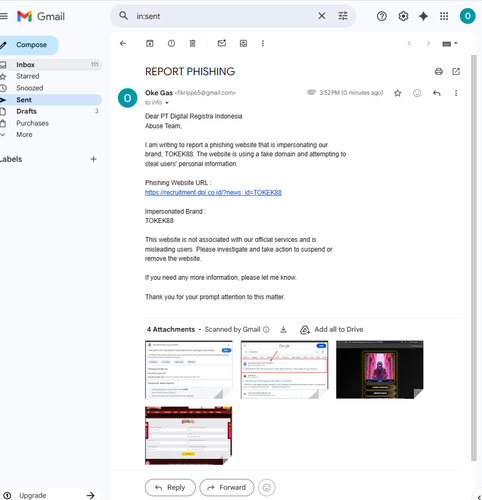Open the red form attachment thumbnail
482x500 pixels.
coord(189,435)
